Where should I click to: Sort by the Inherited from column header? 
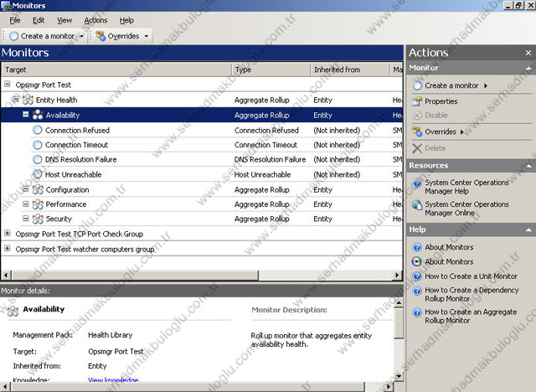click(350, 70)
